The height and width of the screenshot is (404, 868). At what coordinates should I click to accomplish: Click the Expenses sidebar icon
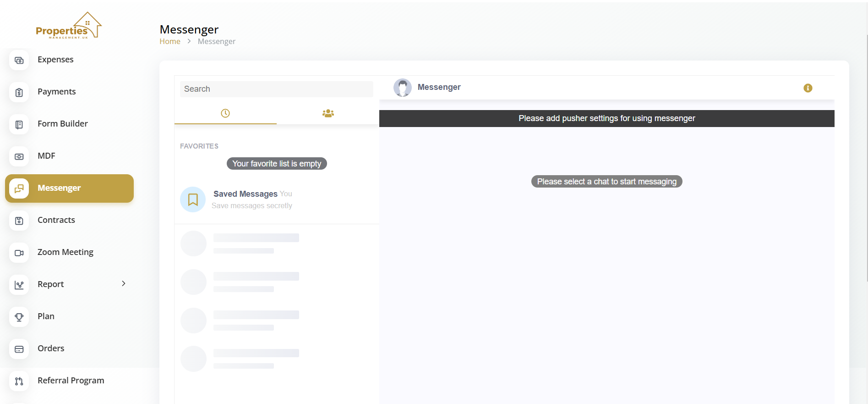(19, 60)
